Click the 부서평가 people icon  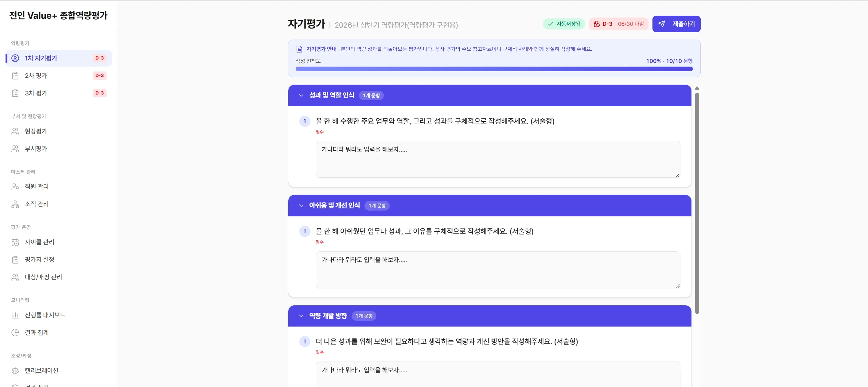pyautogui.click(x=15, y=149)
